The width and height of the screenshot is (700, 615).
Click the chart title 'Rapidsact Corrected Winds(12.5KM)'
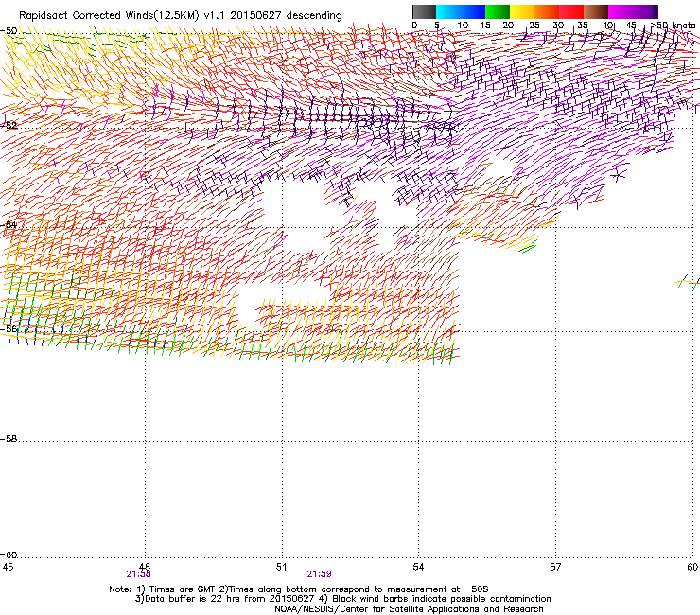[x=109, y=16]
